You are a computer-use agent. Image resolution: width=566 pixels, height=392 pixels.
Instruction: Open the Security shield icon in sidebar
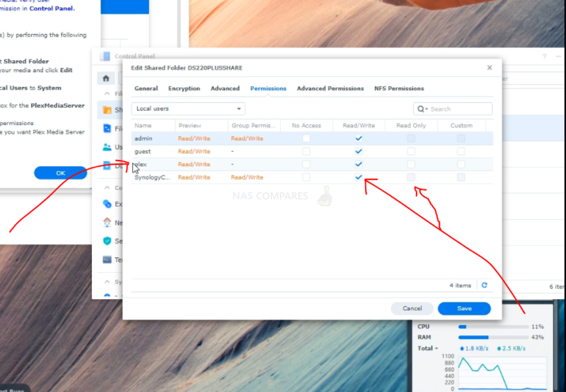tap(107, 241)
